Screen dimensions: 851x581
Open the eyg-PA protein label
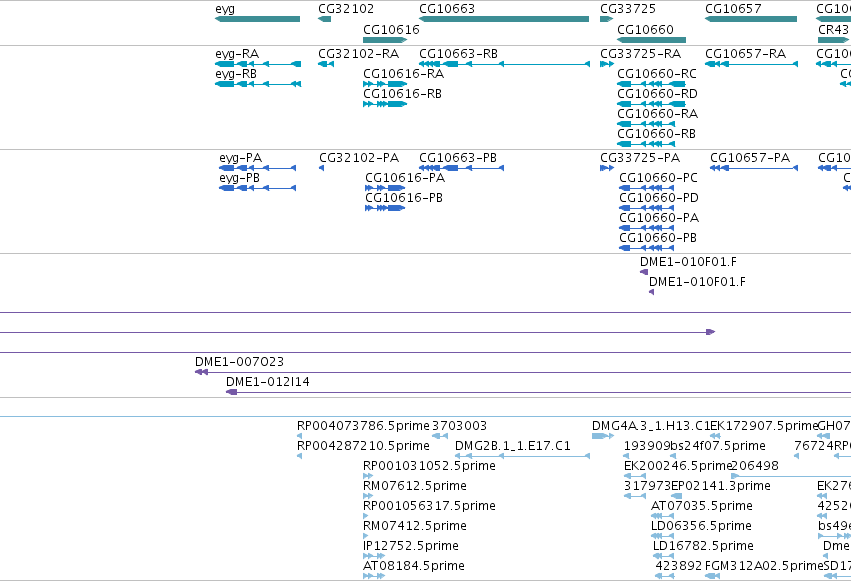tap(240, 158)
